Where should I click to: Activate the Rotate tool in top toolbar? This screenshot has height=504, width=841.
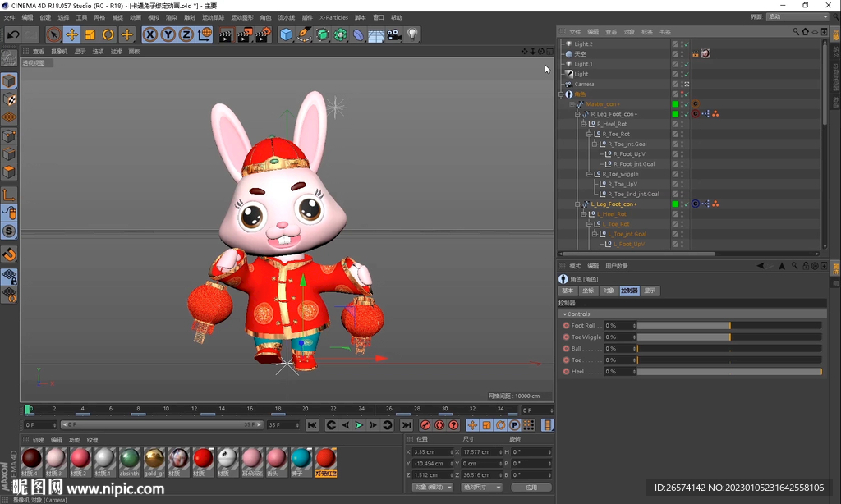tap(108, 34)
